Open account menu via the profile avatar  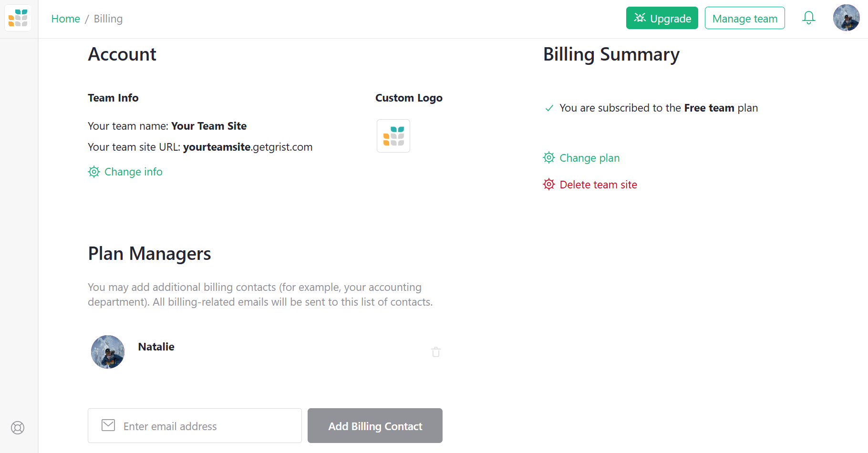847,18
